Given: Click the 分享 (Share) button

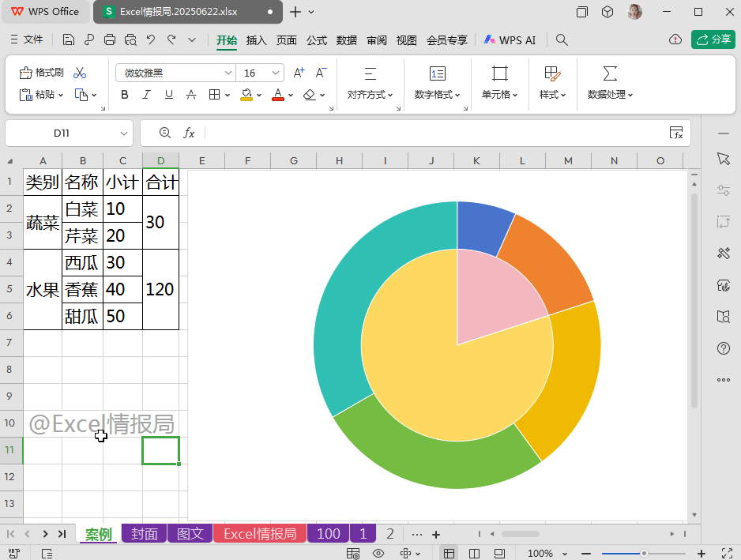Looking at the screenshot, I should 713,39.
